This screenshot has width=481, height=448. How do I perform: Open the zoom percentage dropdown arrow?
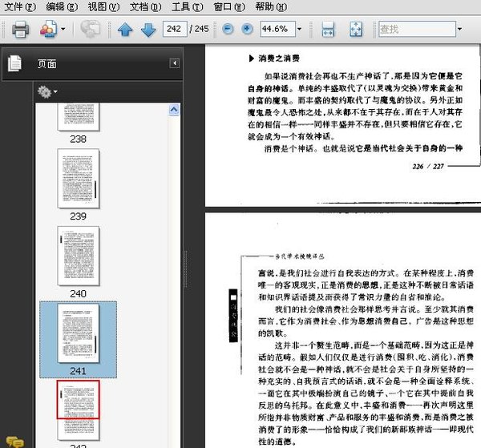(299, 29)
